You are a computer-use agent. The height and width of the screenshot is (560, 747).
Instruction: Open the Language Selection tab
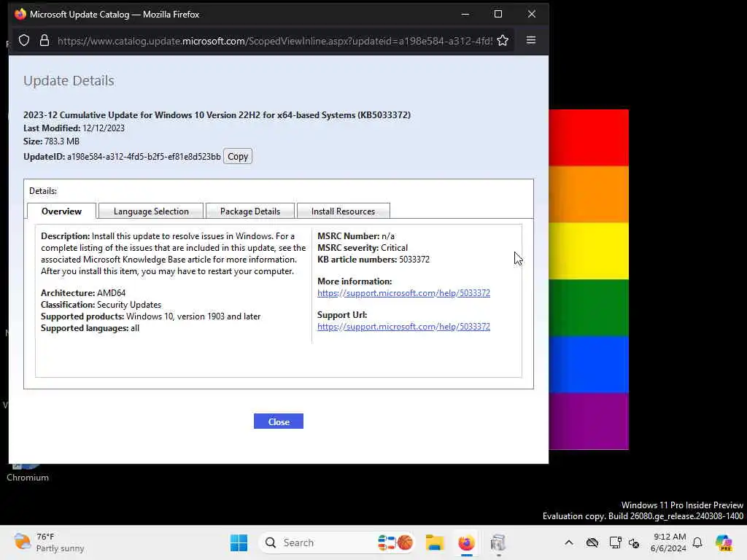tap(151, 211)
